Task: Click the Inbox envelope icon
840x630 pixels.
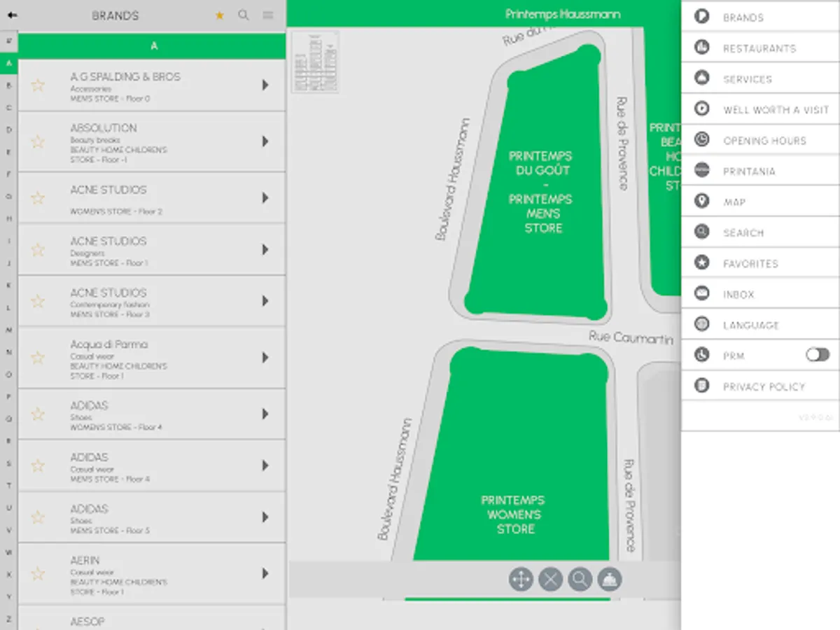Action: tap(701, 294)
